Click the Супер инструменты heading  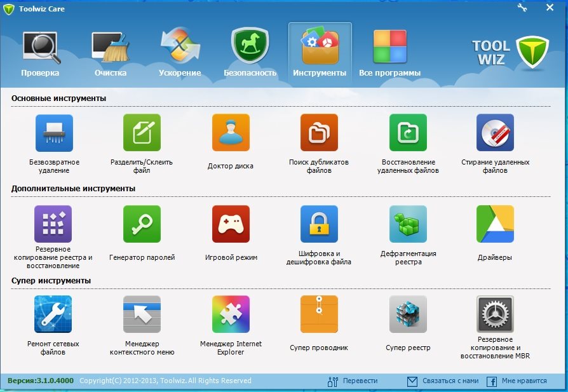[x=51, y=281]
